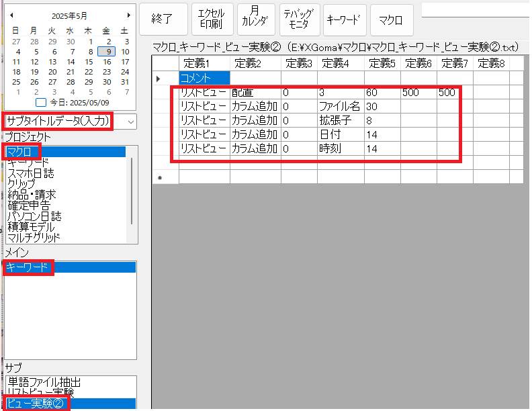Click the 定義5 column header
Screen dimensions: 532x411
pos(382,63)
